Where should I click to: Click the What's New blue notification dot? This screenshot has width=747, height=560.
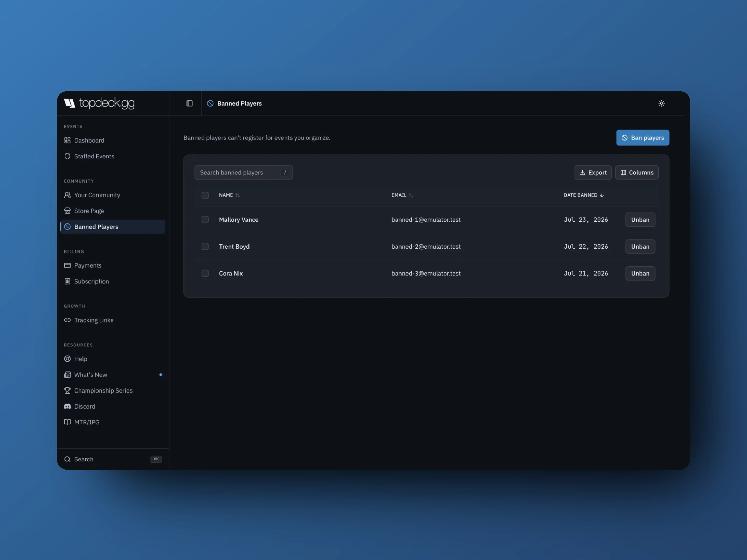[x=160, y=375]
